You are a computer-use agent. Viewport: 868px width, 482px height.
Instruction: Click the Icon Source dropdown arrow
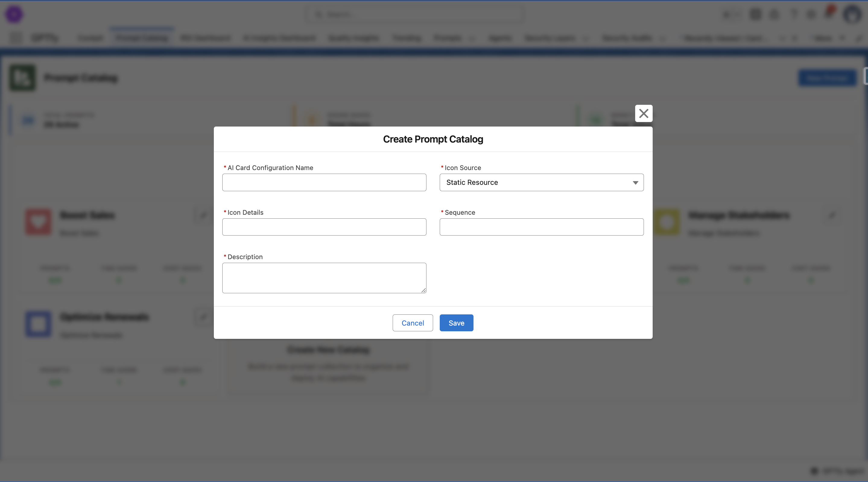coord(635,182)
